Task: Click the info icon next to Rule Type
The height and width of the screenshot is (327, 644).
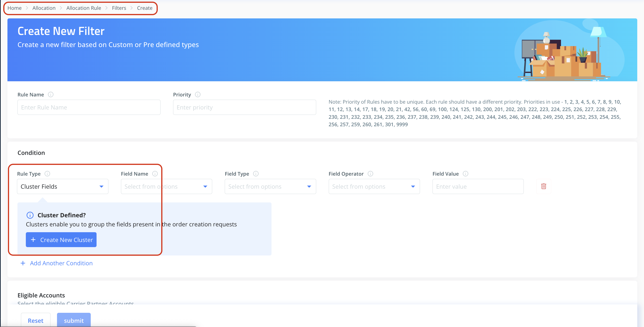Action: pyautogui.click(x=47, y=174)
